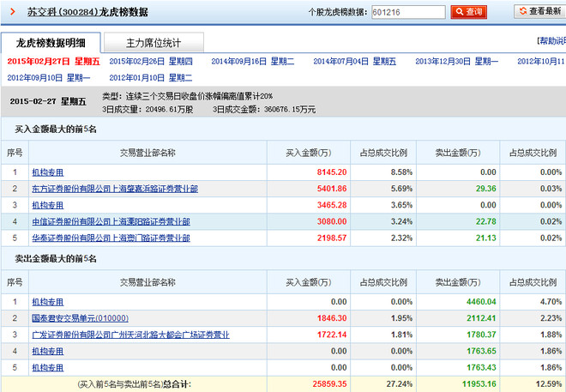Click the buy amount 1846.30
566x392 pixels.
click(x=332, y=318)
